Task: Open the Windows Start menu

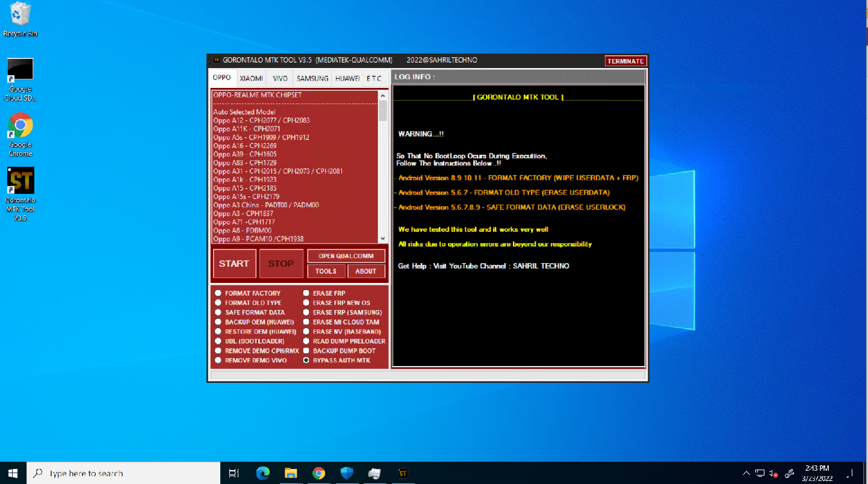Action: [x=13, y=473]
